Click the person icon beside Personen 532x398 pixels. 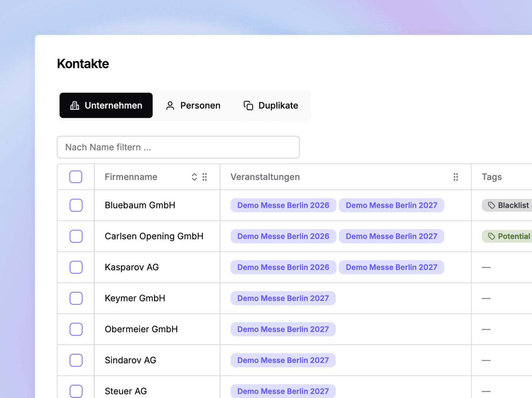click(170, 106)
